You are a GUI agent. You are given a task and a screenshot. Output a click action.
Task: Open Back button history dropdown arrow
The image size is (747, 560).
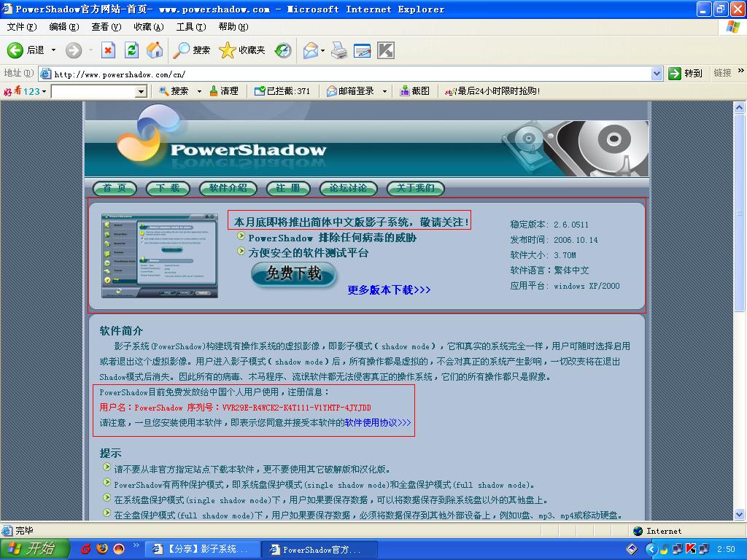pyautogui.click(x=53, y=50)
